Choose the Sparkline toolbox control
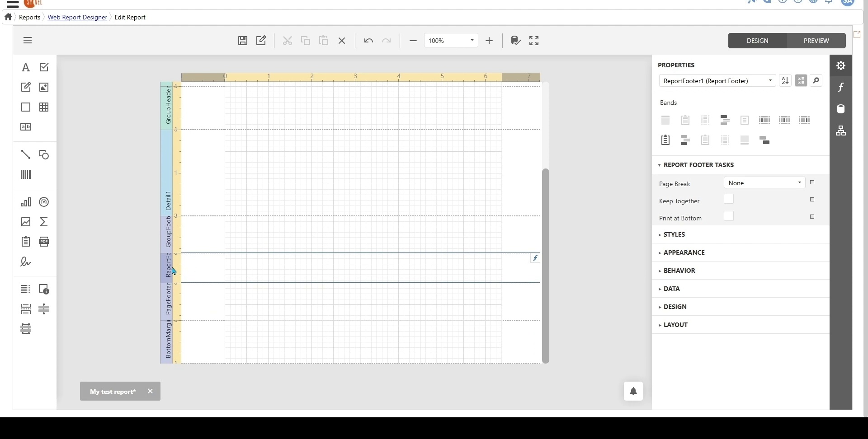Screen dimensions: 868x439 pyautogui.click(x=26, y=222)
